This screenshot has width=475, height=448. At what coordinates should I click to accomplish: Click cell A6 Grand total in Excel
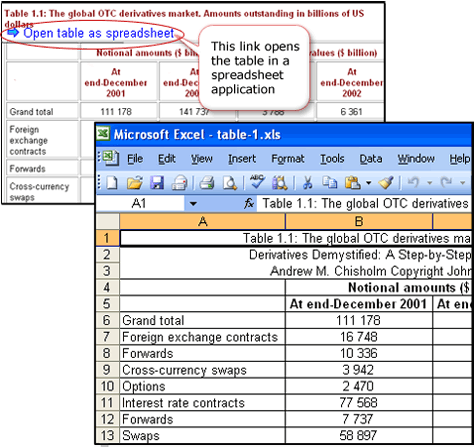(x=202, y=320)
